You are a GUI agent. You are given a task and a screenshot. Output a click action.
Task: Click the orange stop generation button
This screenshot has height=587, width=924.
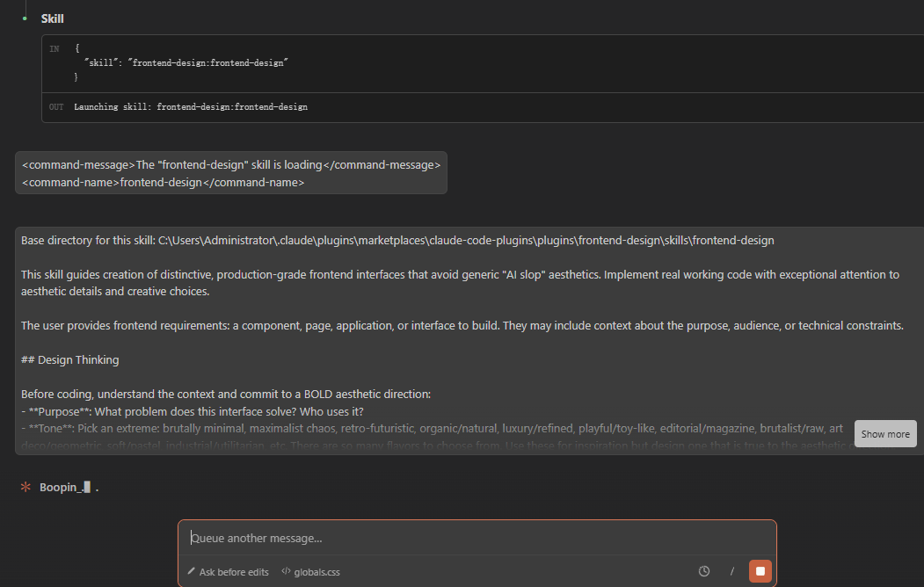(x=760, y=571)
